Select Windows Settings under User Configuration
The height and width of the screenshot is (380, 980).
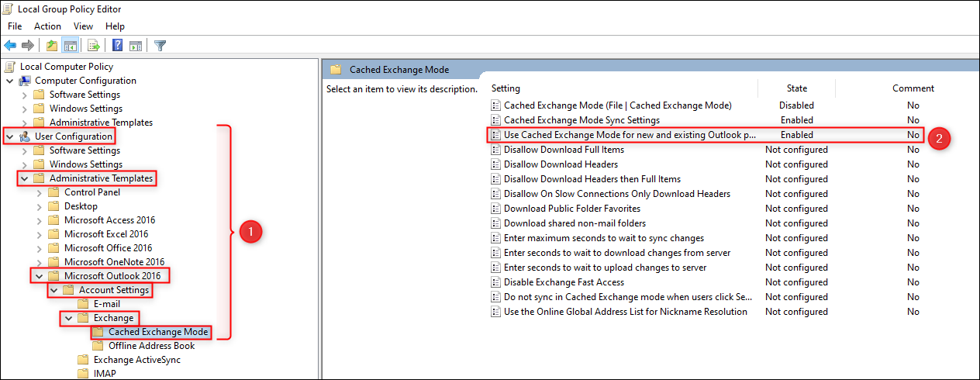coord(86,164)
